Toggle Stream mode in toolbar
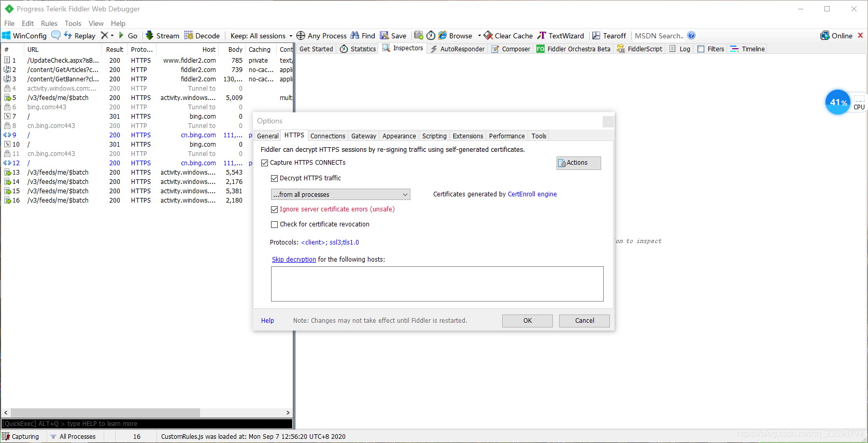 162,36
